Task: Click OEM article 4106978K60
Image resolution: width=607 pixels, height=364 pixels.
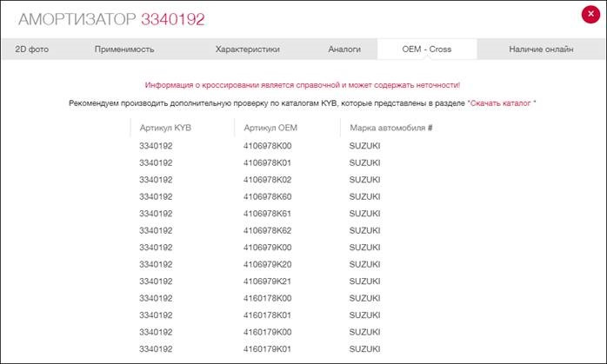Action: [x=268, y=196]
